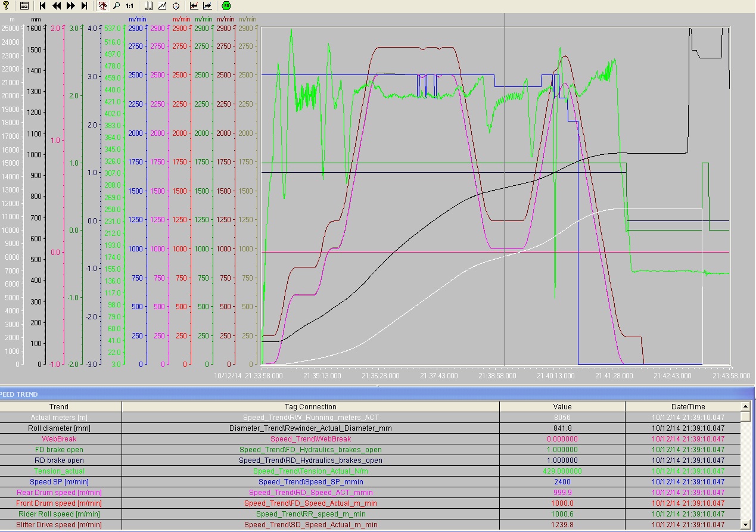Jump to first data record
This screenshot has height=532, width=756.
(x=43, y=6)
